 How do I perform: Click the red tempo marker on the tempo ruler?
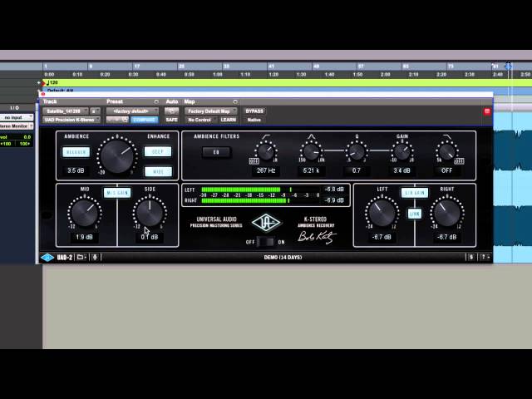coord(43,82)
